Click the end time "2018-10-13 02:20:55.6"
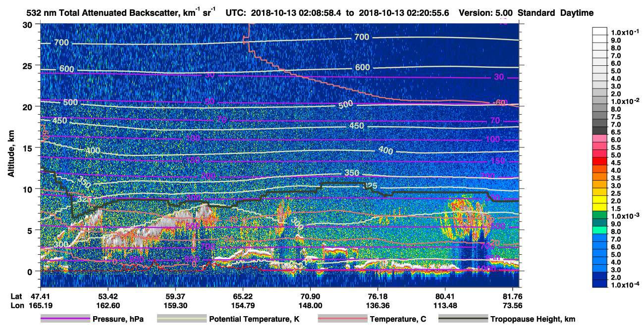Image resolution: width=644 pixels, height=330 pixels. pos(405,13)
